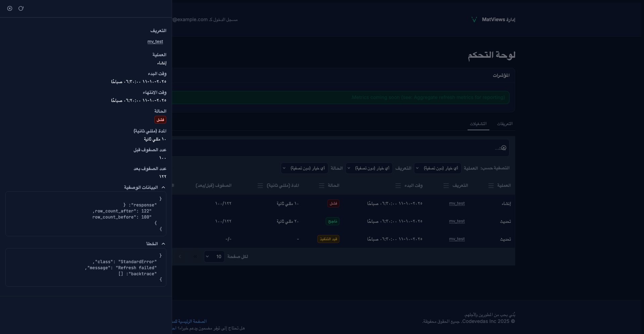This screenshot has height=334, width=644.
Task: Close the run details drawer
Action: (10, 8)
